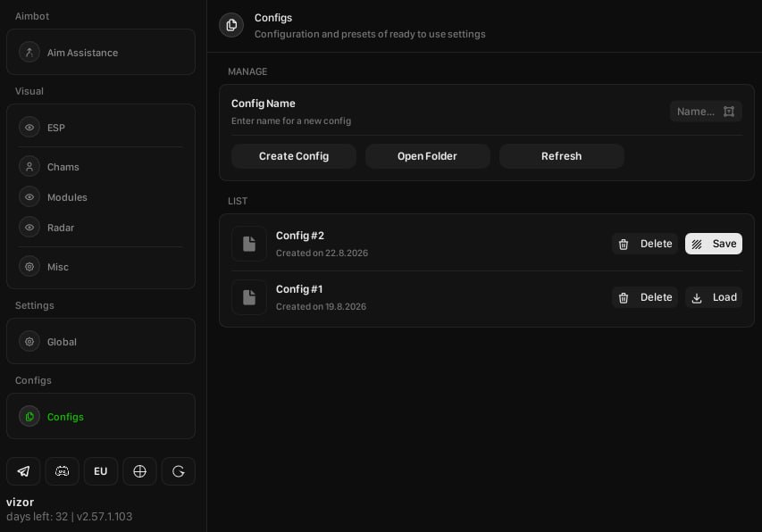Open the Aim Assistance section

coord(101,53)
